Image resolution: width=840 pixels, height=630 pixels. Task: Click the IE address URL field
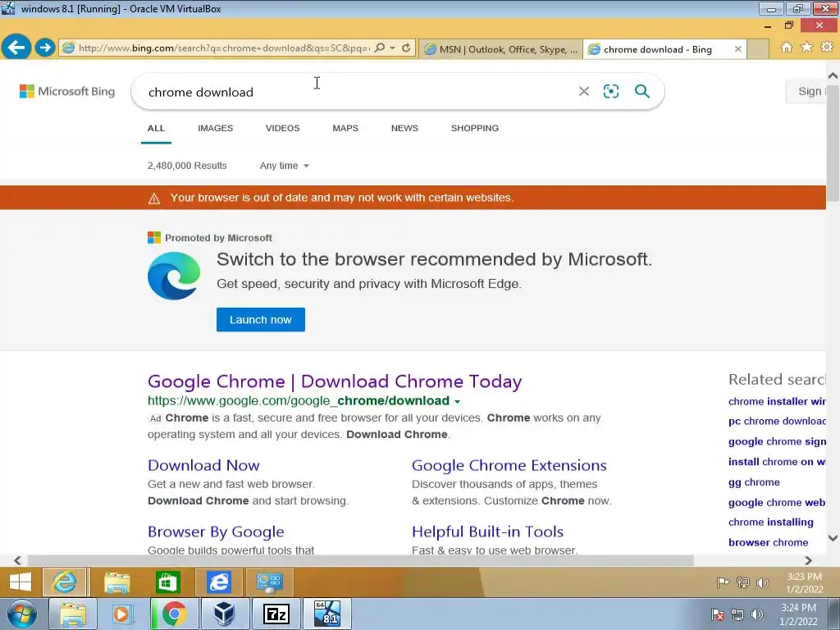tap(224, 48)
